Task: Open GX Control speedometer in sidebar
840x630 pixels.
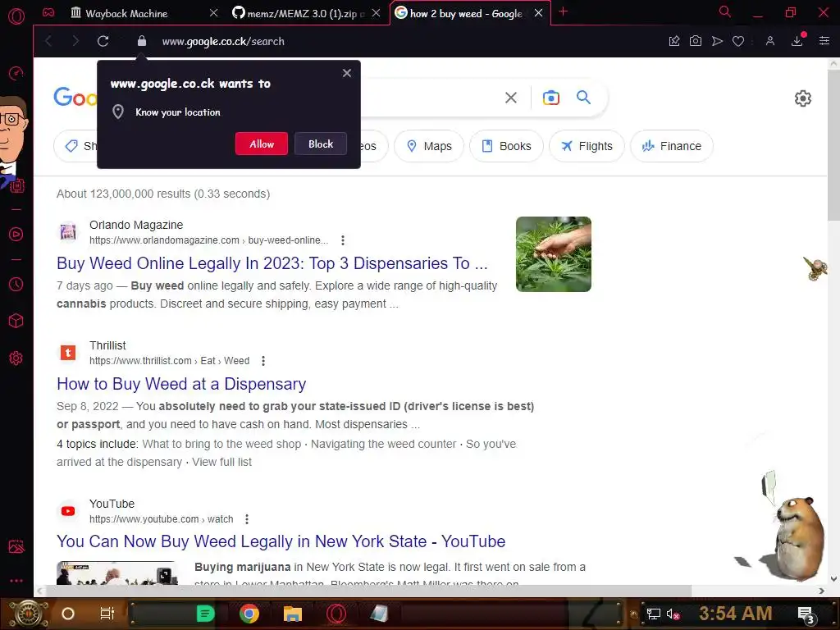Action: 16,73
